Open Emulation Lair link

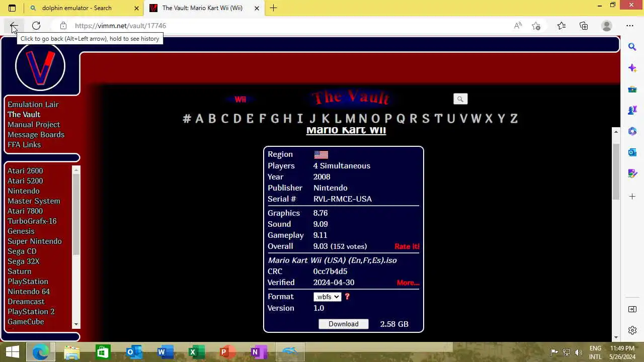pos(33,105)
